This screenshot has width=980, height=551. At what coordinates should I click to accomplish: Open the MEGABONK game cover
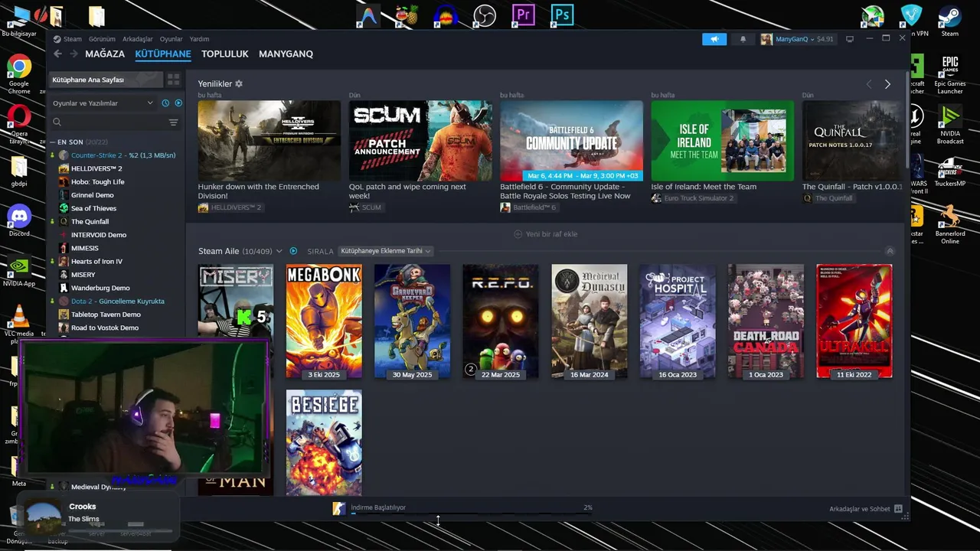click(324, 321)
